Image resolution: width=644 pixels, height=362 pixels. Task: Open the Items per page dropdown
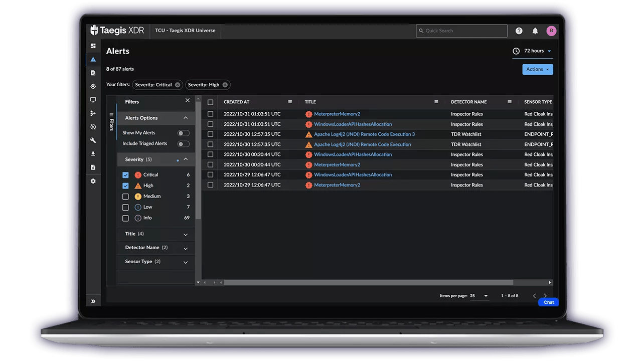[x=479, y=296]
